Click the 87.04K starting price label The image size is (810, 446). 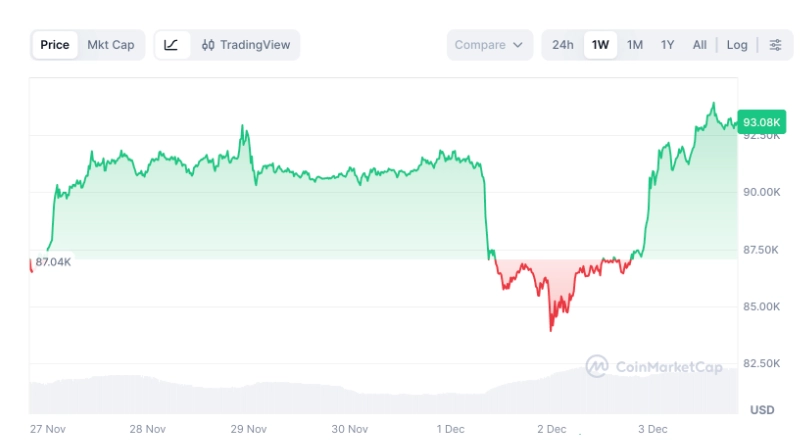[53, 262]
